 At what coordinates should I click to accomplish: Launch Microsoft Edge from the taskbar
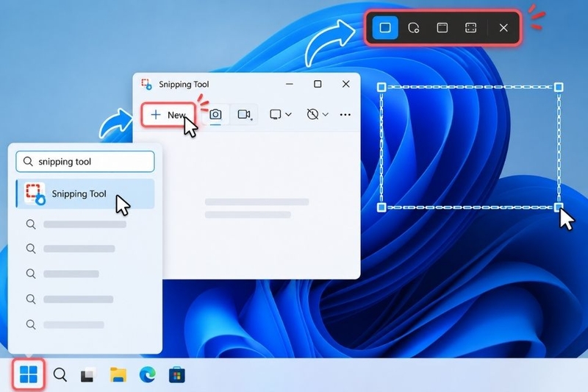(x=148, y=375)
